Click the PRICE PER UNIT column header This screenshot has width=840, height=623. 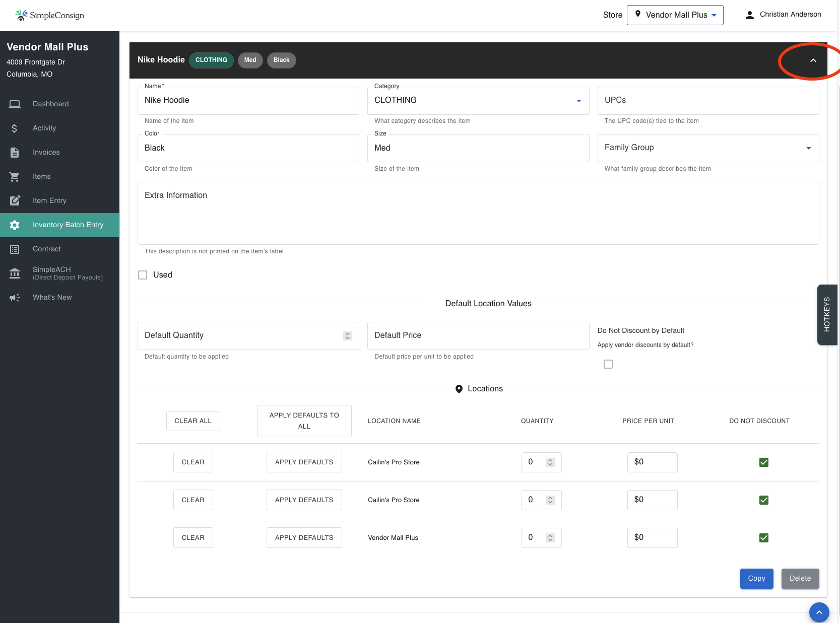[x=648, y=421]
